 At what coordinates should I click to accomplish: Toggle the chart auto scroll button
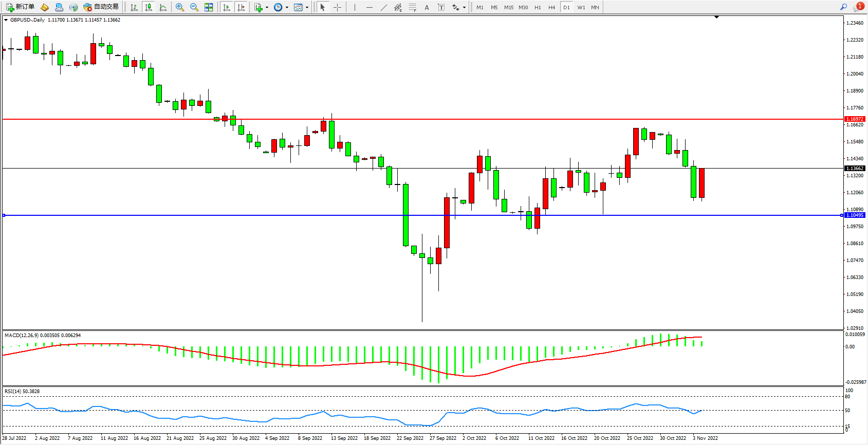click(227, 7)
